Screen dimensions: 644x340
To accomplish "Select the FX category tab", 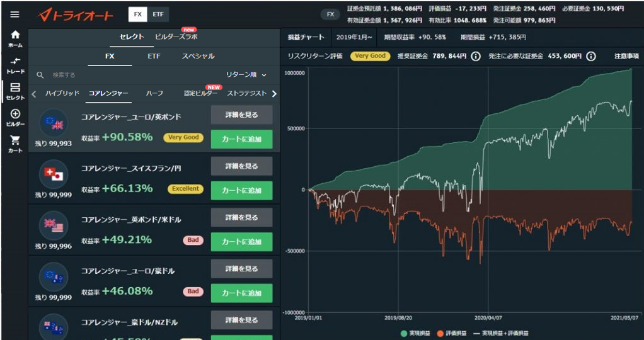I will [110, 56].
